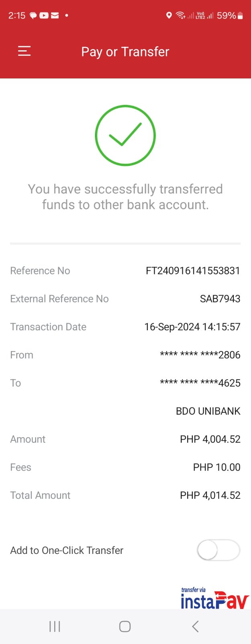Enable Add to One-Click Transfer switch
This screenshot has height=644, width=251.
(x=218, y=550)
